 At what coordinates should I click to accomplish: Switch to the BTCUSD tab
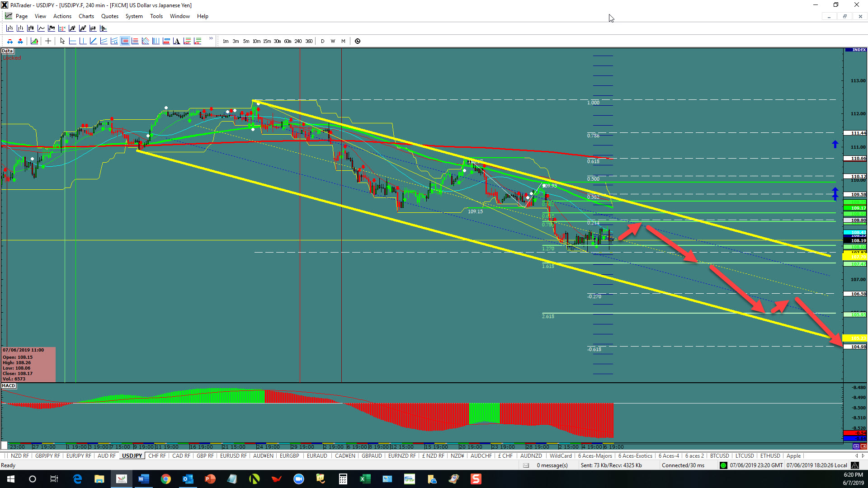coord(719,456)
